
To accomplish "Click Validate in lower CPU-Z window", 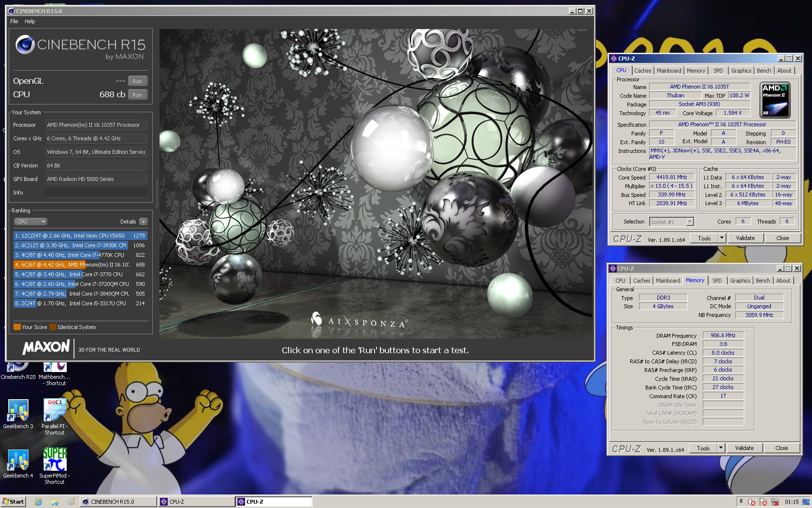I will [744, 448].
